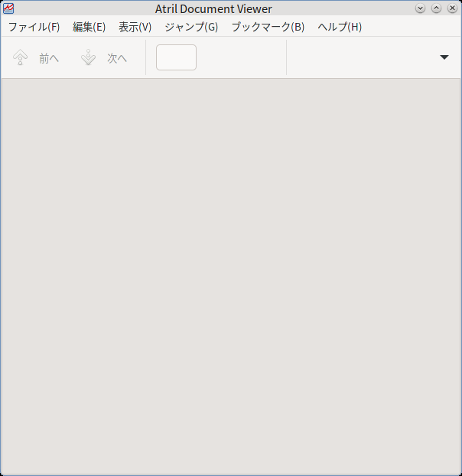This screenshot has width=462, height=476.
Task: Maximize the Atril Document Viewer window
Action: tap(436, 8)
